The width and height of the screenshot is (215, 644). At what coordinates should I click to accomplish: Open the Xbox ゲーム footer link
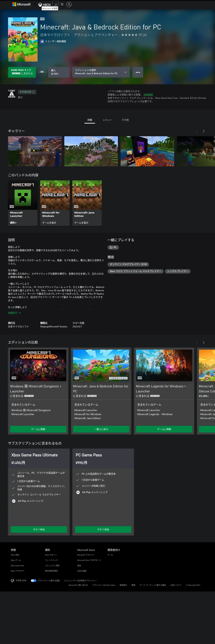click(16, 560)
